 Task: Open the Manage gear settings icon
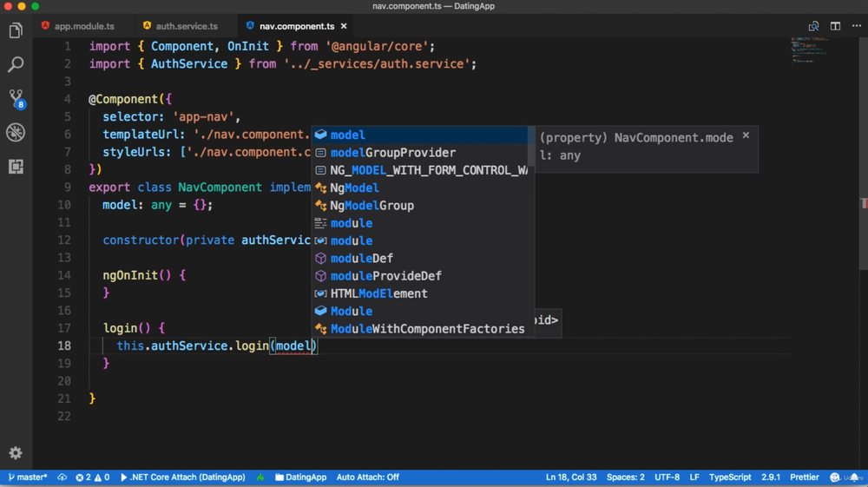point(16,452)
